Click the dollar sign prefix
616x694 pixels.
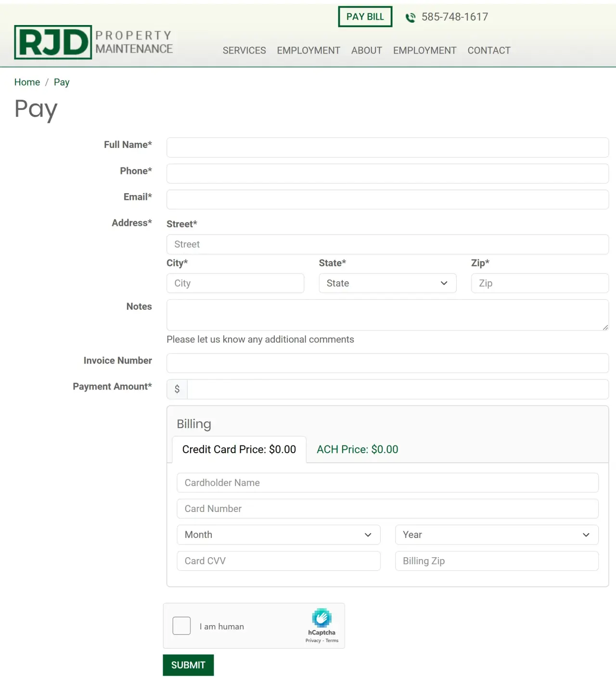click(x=177, y=389)
